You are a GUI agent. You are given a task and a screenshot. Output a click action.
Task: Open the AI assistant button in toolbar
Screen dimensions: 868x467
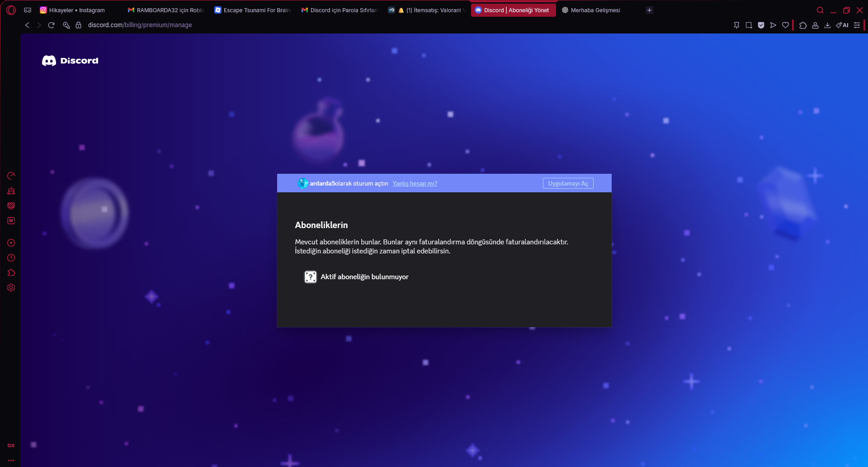[842, 25]
